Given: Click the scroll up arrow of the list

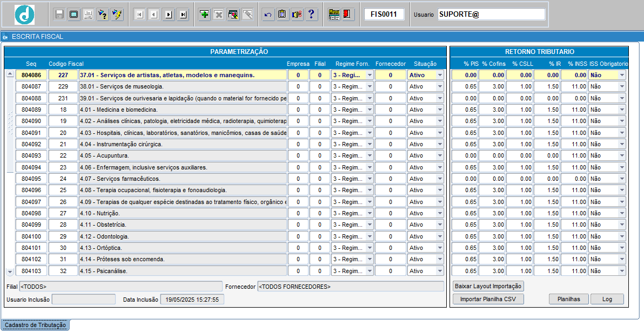Looking at the screenshot, I should (x=10, y=74).
